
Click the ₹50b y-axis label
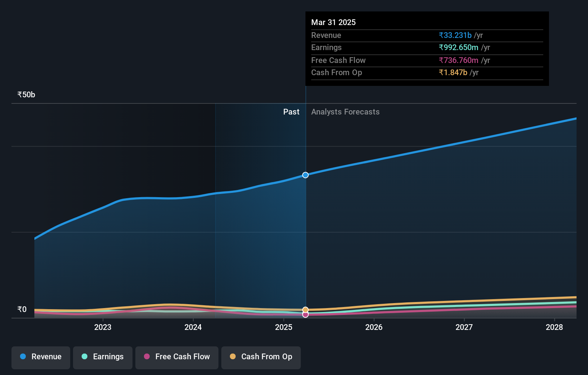coord(26,94)
